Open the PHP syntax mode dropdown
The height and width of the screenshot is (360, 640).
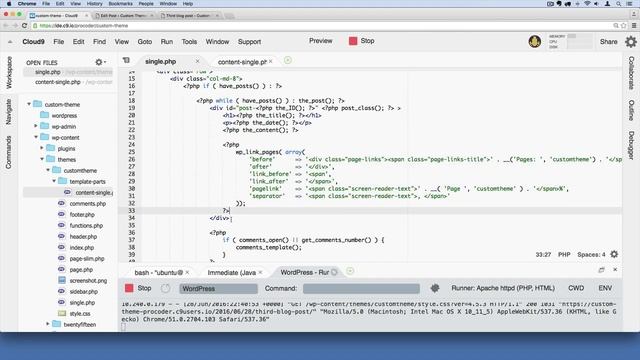click(x=564, y=254)
